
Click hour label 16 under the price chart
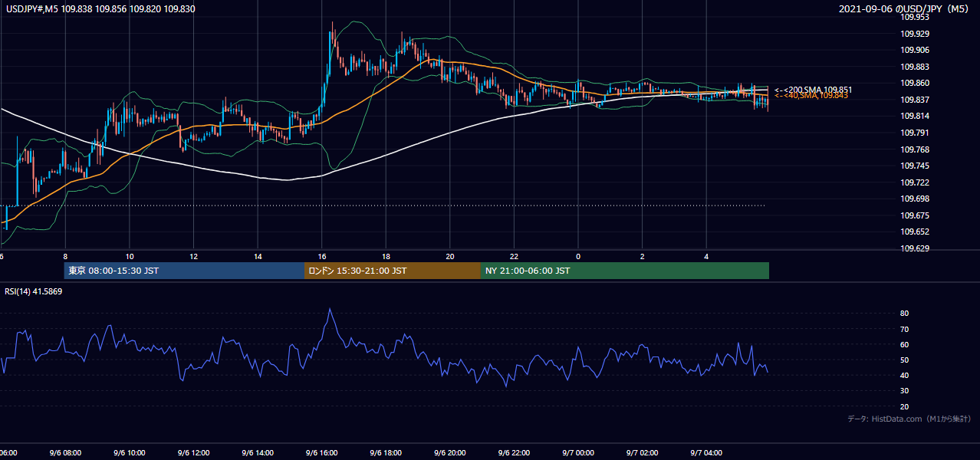pos(322,256)
